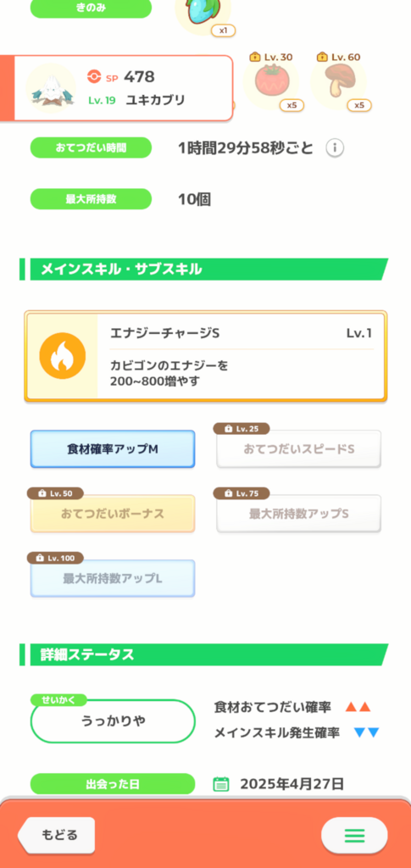Tap the info icon beside helping time
411x868 pixels.
335,148
